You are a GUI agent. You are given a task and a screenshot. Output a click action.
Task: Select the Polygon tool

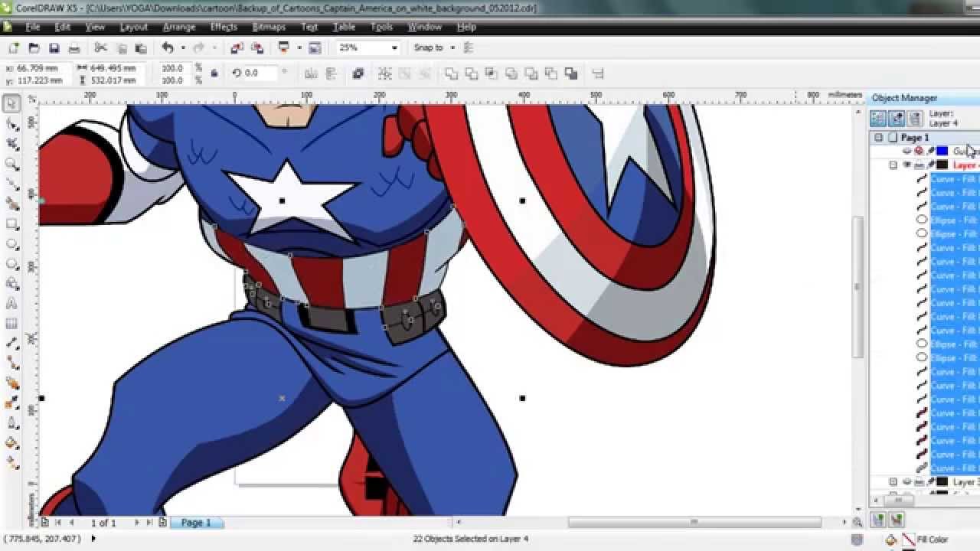click(x=11, y=263)
